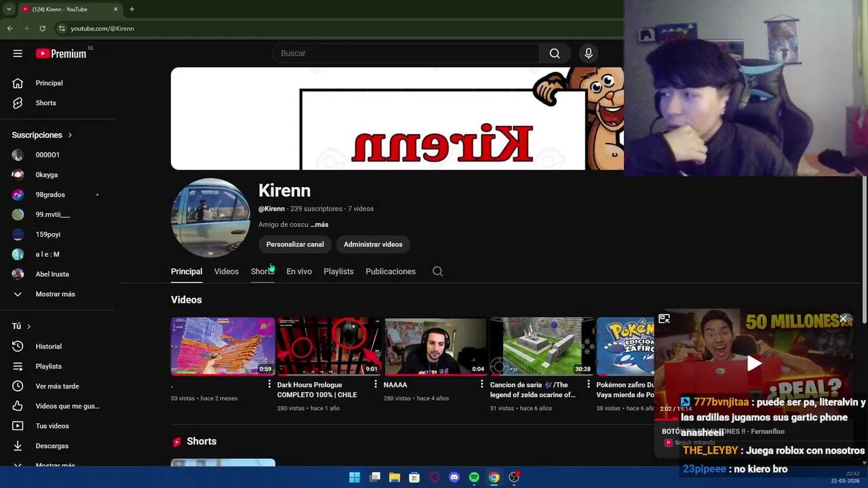Play the miniplayer video

coord(754,363)
